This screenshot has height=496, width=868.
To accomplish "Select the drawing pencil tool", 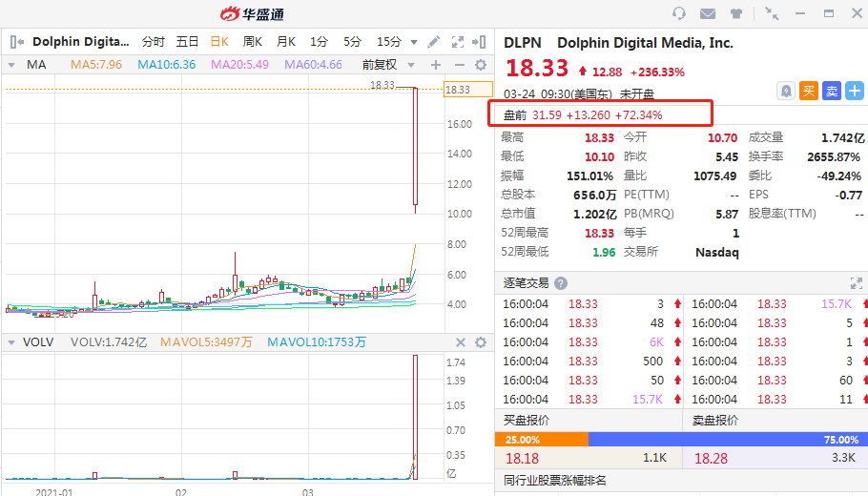I will [434, 42].
